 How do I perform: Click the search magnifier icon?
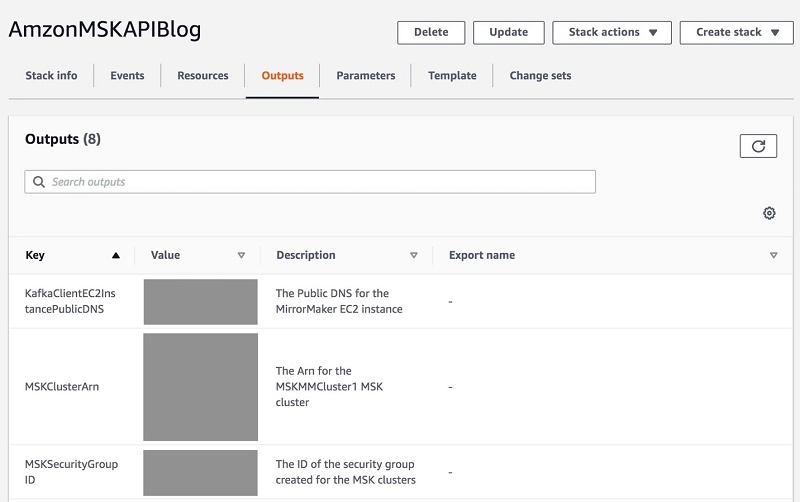click(39, 182)
